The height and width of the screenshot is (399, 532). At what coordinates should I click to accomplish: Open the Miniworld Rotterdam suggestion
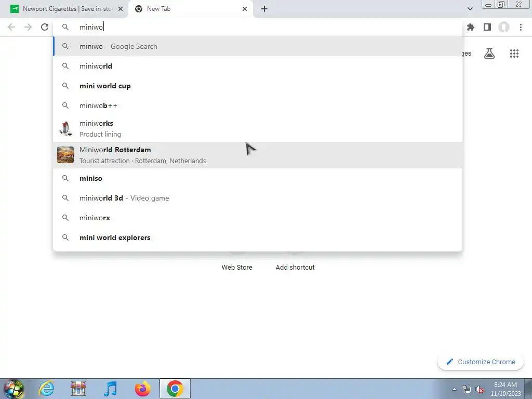point(258,155)
